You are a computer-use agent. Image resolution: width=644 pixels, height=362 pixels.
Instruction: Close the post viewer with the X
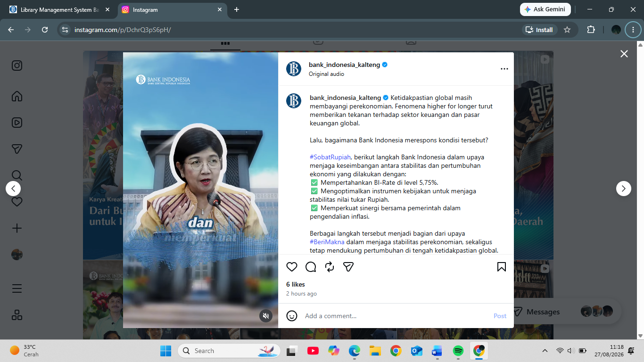pyautogui.click(x=624, y=54)
